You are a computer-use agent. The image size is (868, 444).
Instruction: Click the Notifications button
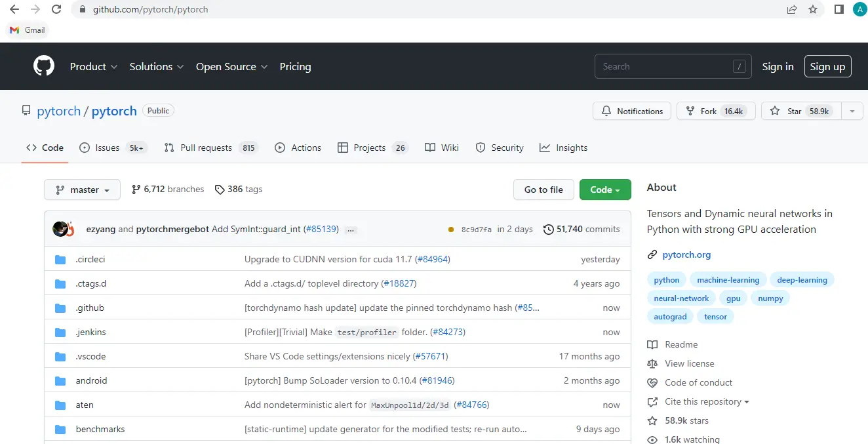click(632, 111)
